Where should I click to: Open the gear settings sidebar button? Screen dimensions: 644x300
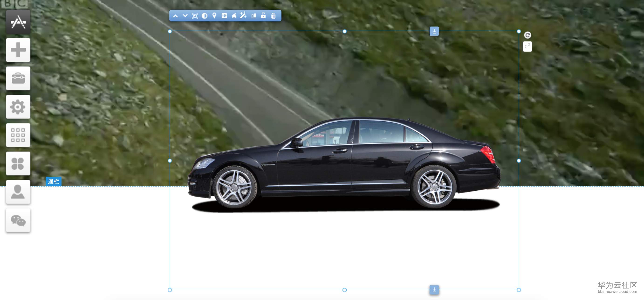point(18,107)
